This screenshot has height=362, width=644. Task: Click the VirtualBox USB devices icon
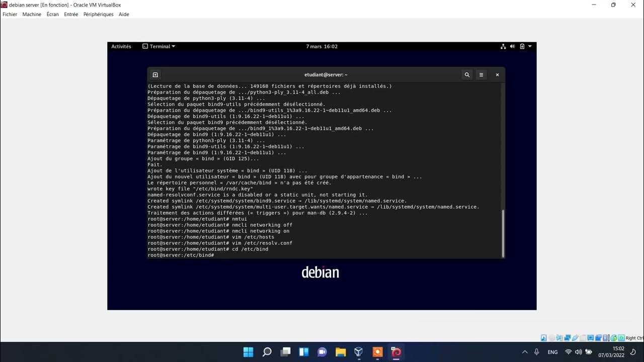(x=575, y=338)
